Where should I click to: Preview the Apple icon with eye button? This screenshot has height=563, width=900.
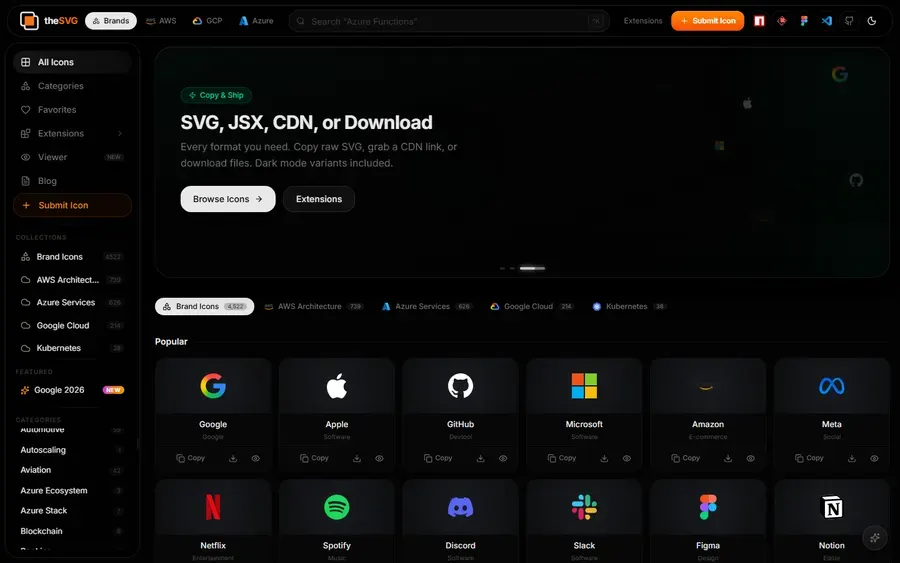(379, 459)
